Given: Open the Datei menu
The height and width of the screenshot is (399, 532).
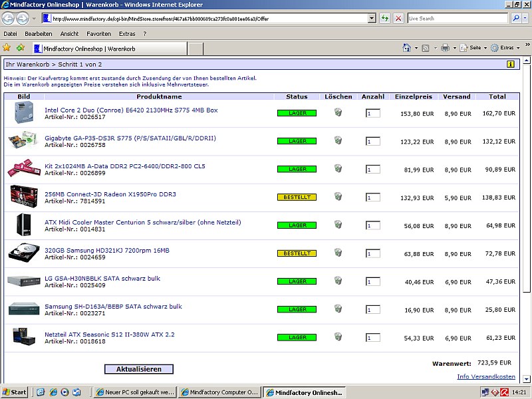Looking at the screenshot, I should (x=10, y=34).
